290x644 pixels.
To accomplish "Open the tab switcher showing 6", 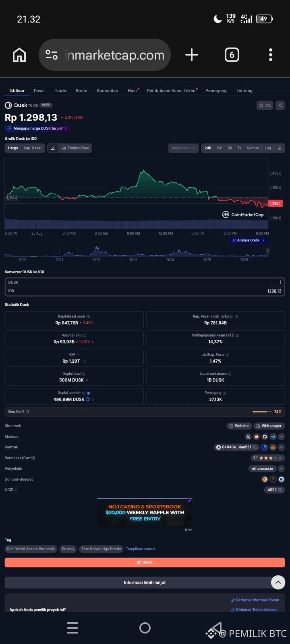I will [x=232, y=55].
